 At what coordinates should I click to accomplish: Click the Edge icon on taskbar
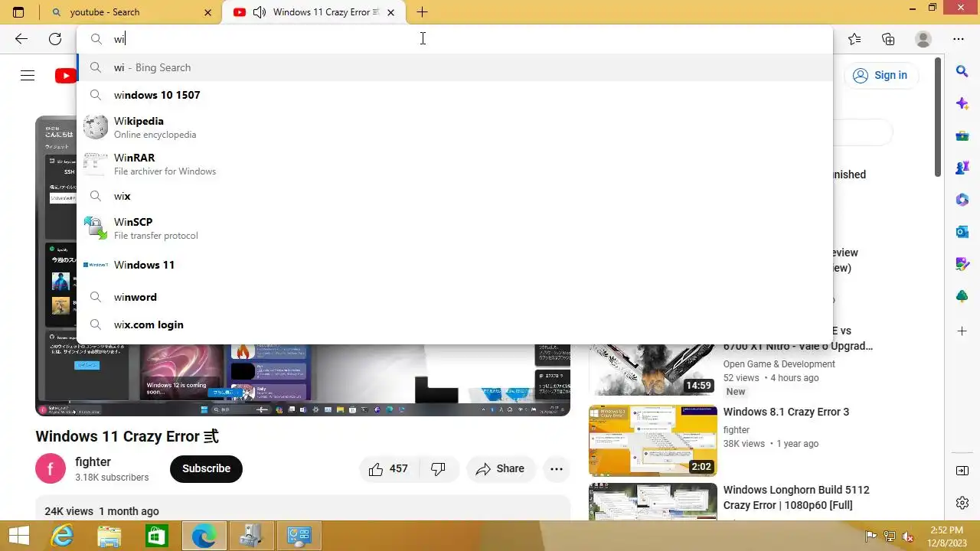pyautogui.click(x=204, y=536)
